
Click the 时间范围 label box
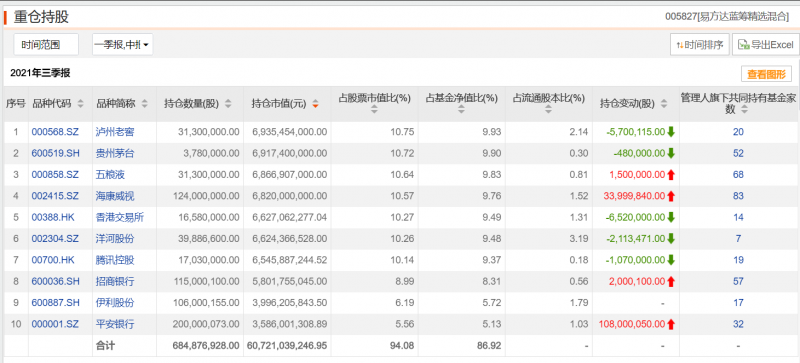[46, 44]
